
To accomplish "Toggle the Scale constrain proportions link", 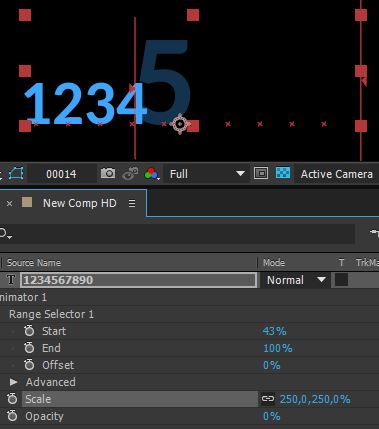I will click(268, 399).
